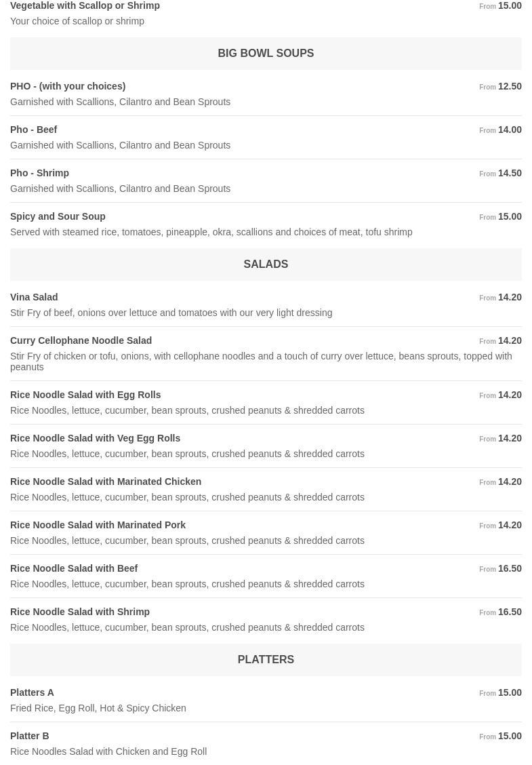Click the 14.50 price for Pho - Shrimp

point(510,173)
